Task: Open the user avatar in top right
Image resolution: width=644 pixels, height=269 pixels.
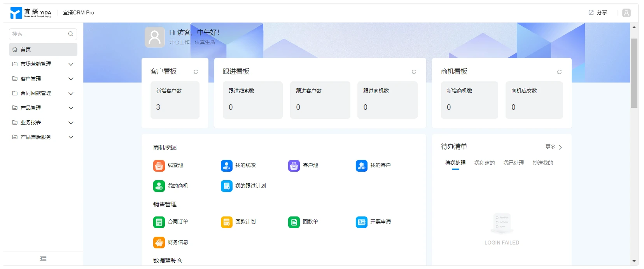Action: coord(626,13)
